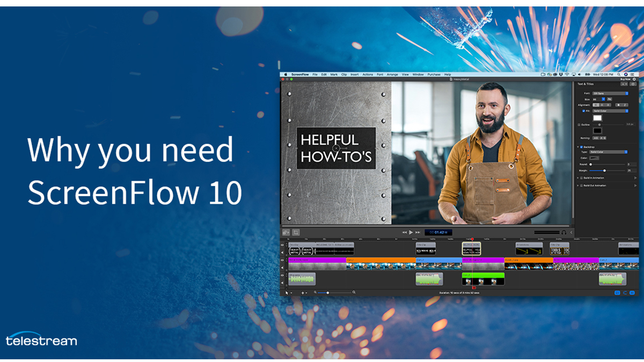Click HELPFUL HOW-TO'S text box on canvas
Image resolution: width=644 pixels, height=362 pixels.
click(336, 147)
